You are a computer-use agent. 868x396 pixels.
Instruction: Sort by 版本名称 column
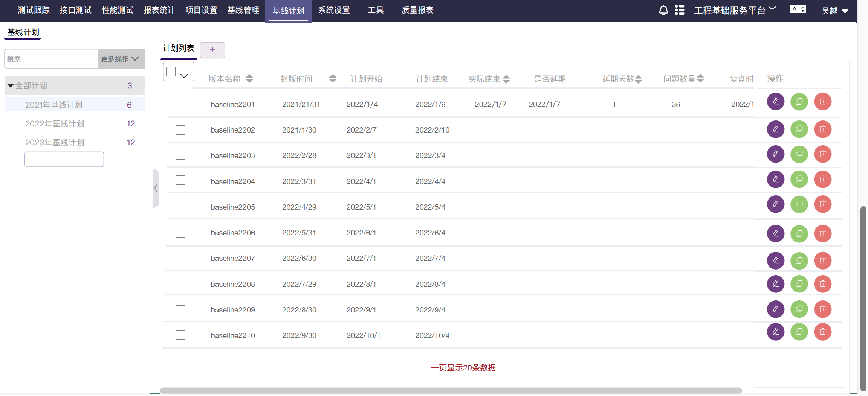[x=249, y=79]
